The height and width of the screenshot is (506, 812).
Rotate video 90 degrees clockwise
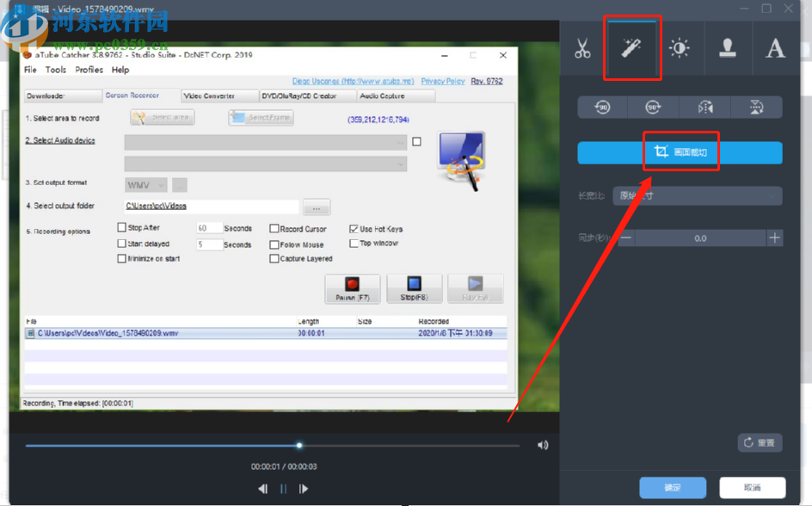pyautogui.click(x=653, y=108)
